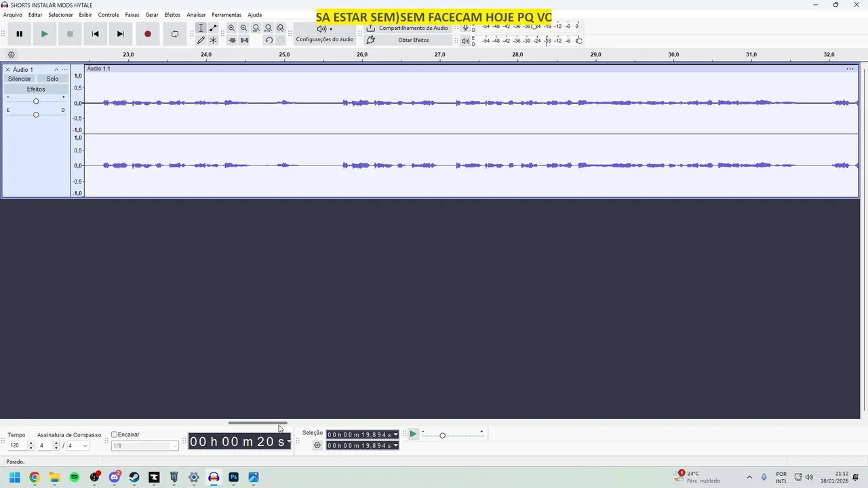Screen dimensions: 868x488
Task: Open Efeitos panel for Áudio 1
Action: pyautogui.click(x=36, y=89)
